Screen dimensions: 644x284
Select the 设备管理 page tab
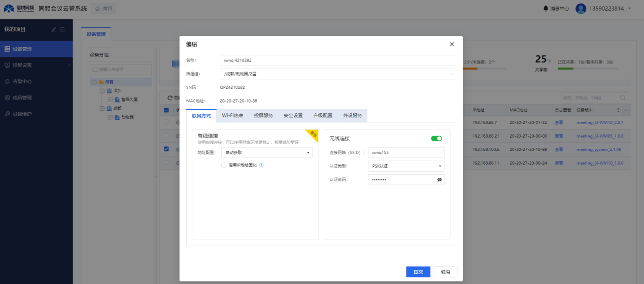tap(96, 34)
